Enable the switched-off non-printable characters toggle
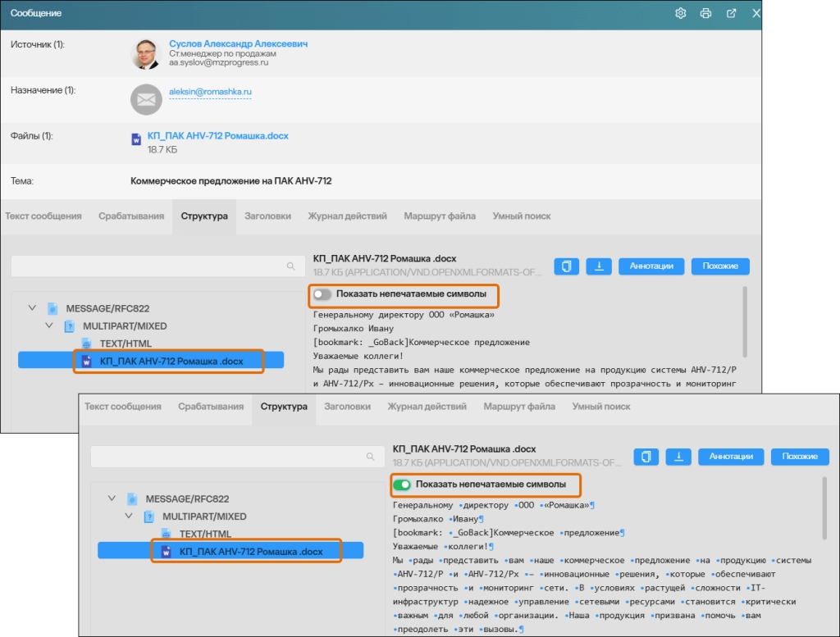The width and height of the screenshot is (840, 637). (322, 294)
